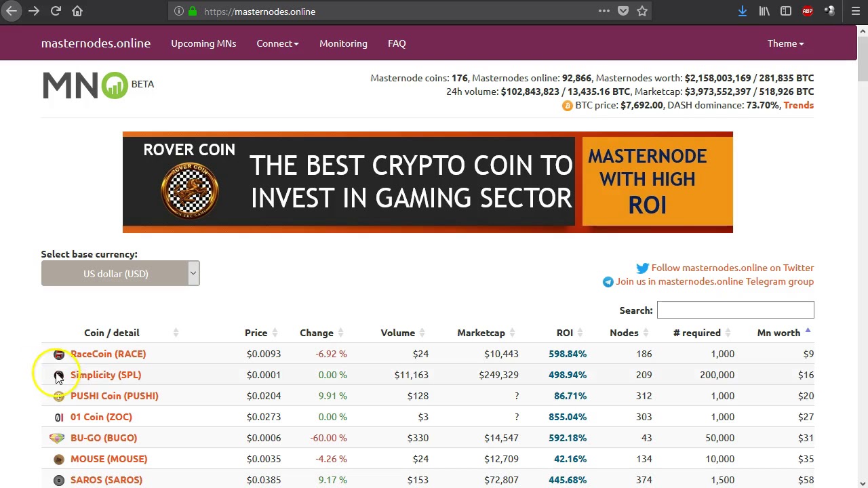Click RaceCoin ROI value 598.84%
868x488 pixels.
coord(568,354)
